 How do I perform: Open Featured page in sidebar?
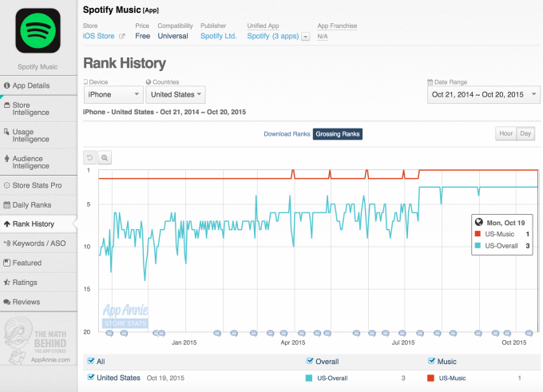[38, 263]
